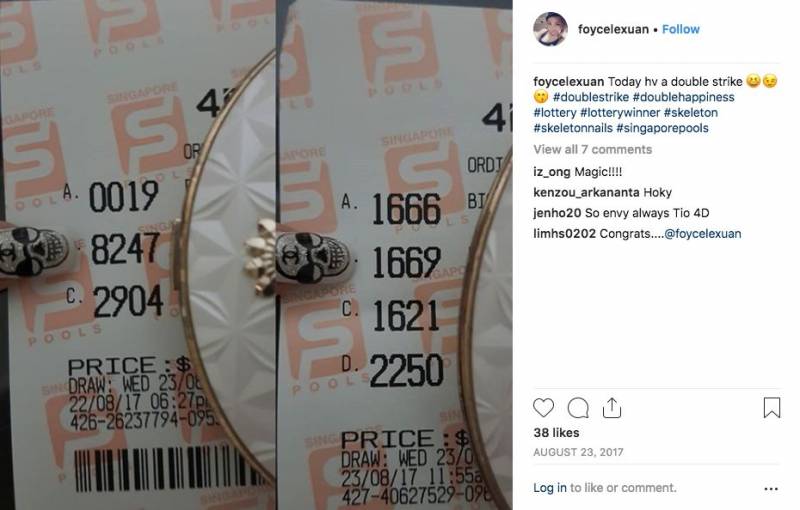800x510 pixels.
Task: Open the #doublehappiness hashtag
Action: coord(684,97)
